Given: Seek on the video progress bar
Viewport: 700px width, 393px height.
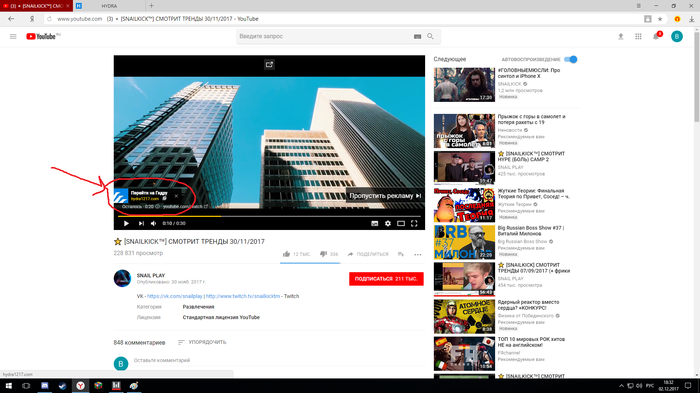Looking at the screenshot, I should click(269, 216).
